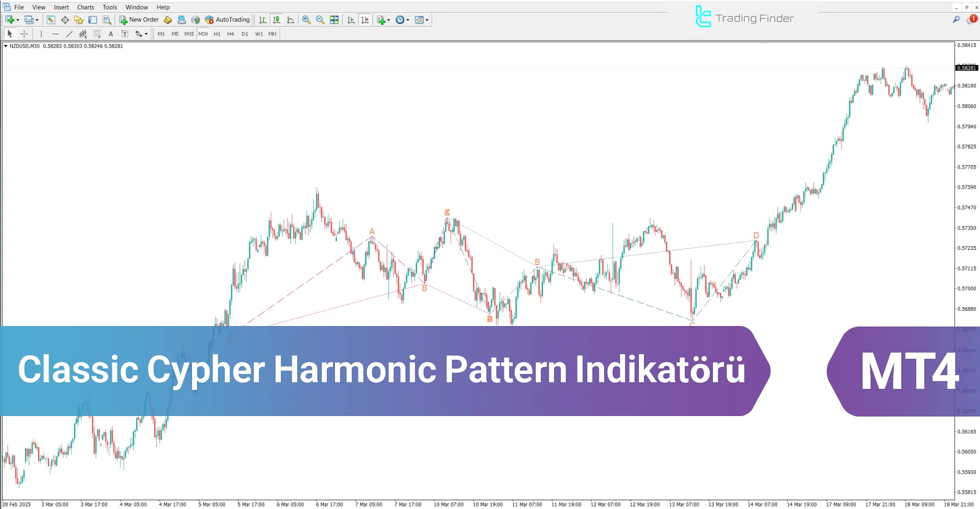
Task: Select the Trendline drawing tool
Action: pyautogui.click(x=69, y=34)
